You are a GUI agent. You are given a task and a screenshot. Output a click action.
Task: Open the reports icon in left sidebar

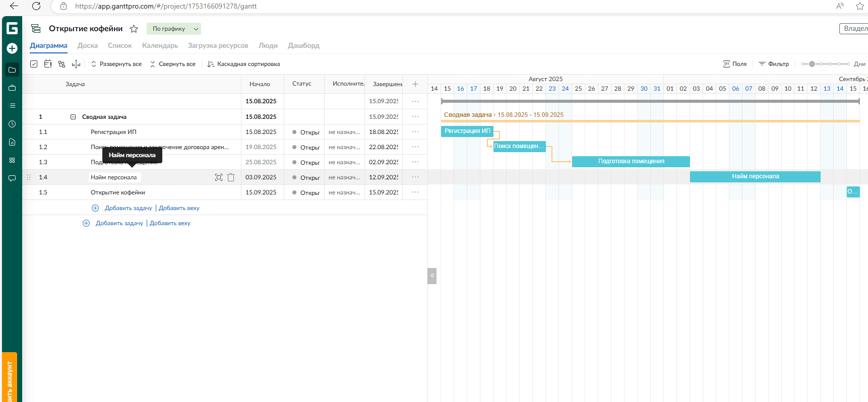click(x=12, y=142)
